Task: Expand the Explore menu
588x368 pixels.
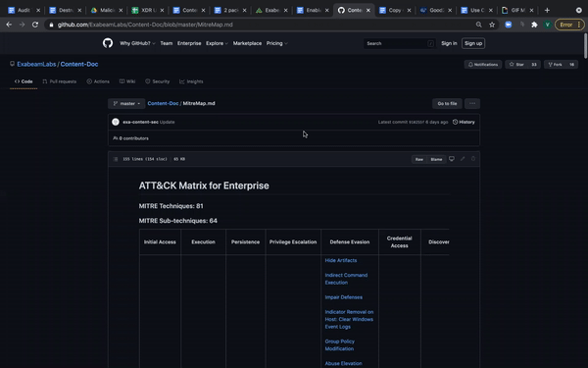Action: pyautogui.click(x=217, y=43)
